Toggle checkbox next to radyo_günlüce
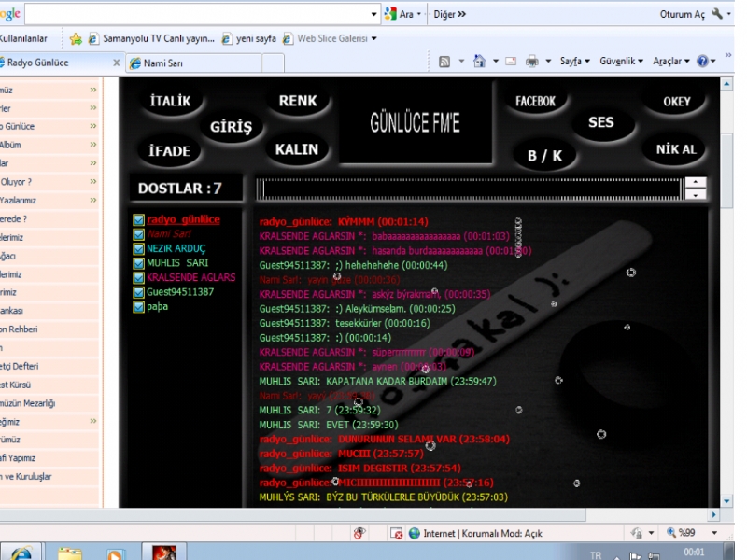 pyautogui.click(x=138, y=219)
